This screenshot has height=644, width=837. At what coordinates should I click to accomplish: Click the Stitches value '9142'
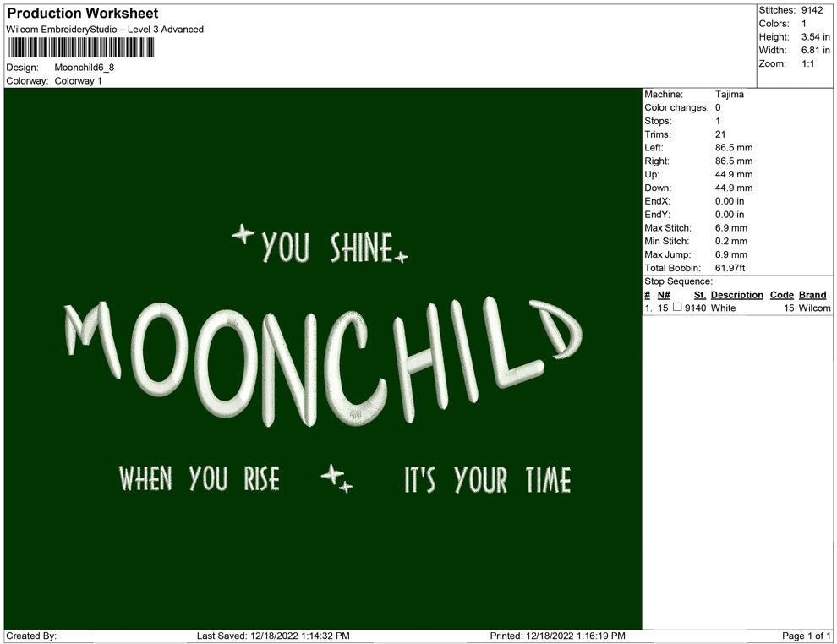(x=812, y=10)
